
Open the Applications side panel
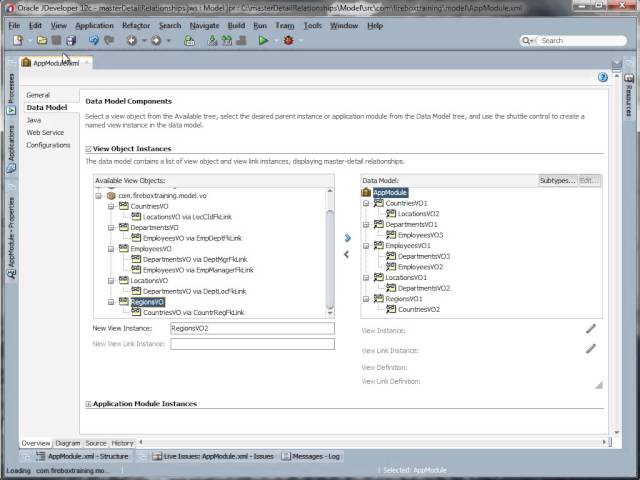click(x=11, y=150)
